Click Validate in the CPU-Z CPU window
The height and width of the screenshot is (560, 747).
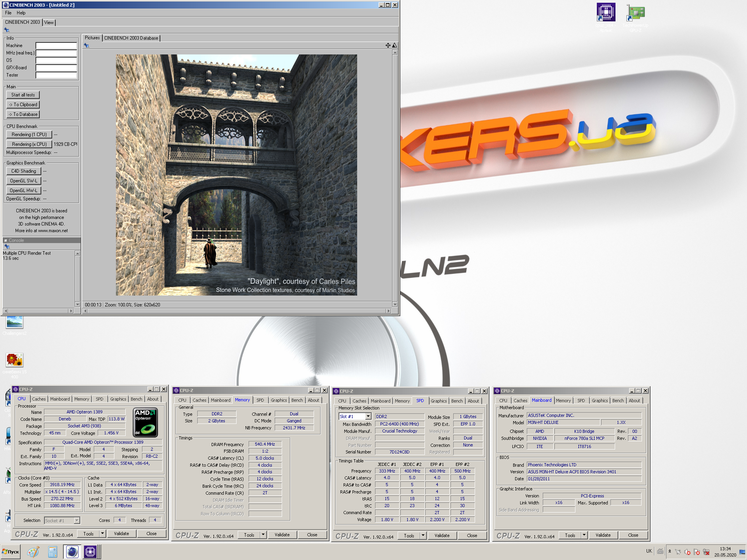pos(121,534)
